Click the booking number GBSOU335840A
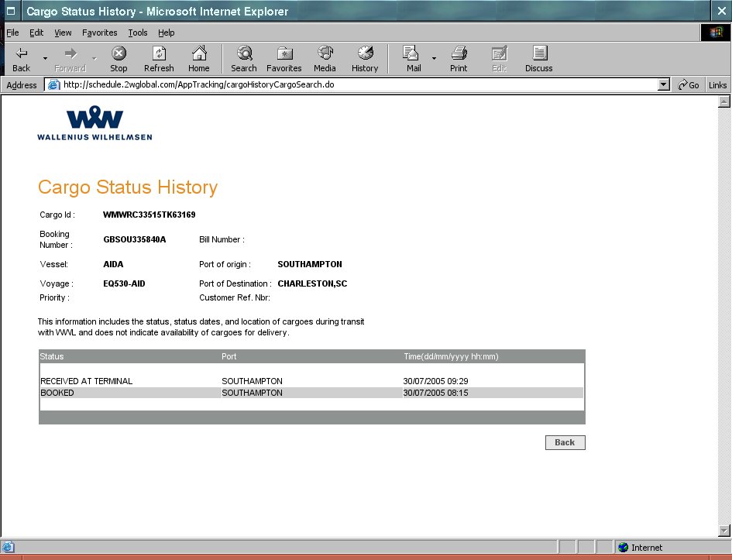Image resolution: width=732 pixels, height=560 pixels. pos(135,239)
